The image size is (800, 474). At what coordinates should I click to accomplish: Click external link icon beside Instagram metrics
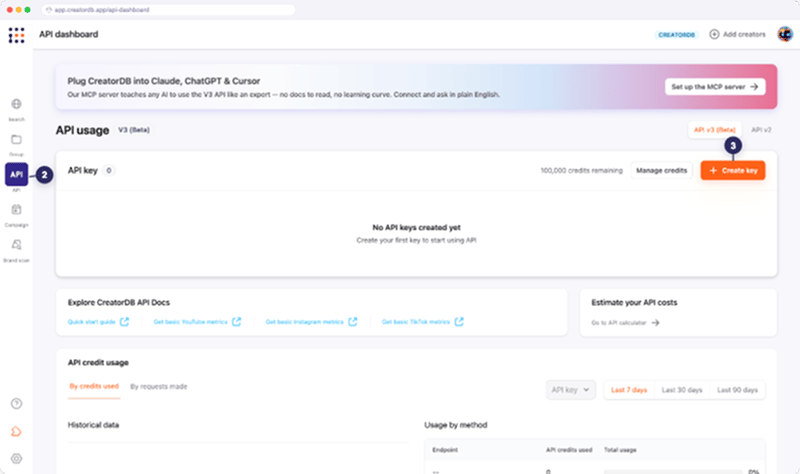(353, 321)
